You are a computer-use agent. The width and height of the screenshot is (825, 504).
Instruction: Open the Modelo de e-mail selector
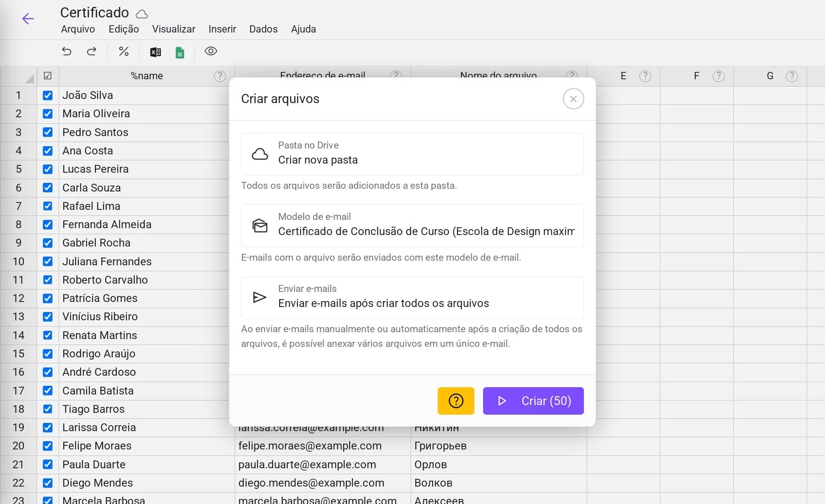coord(412,225)
